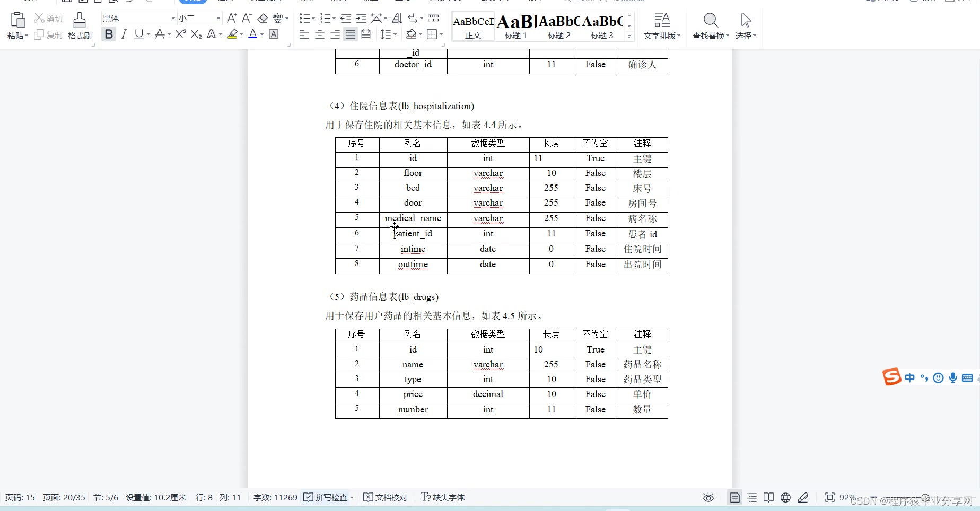The width and height of the screenshot is (980, 511).
Task: Select the 正文 body text style
Action: pos(473,27)
